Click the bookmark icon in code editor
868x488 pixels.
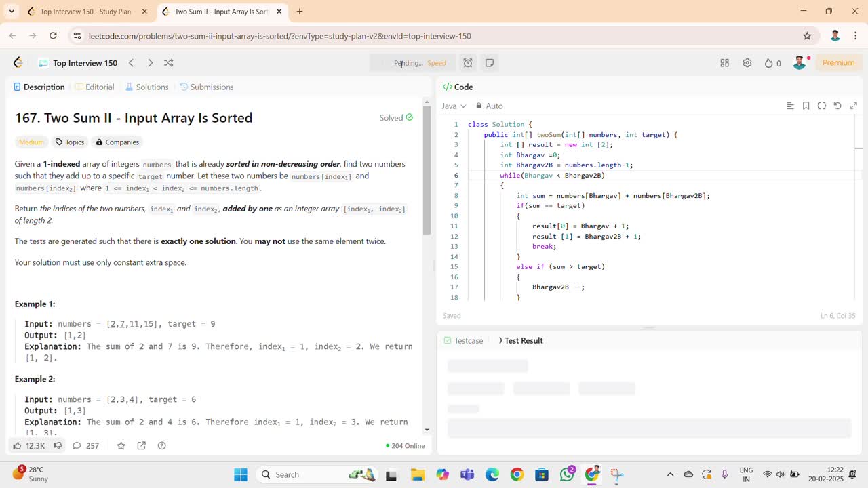click(x=806, y=106)
